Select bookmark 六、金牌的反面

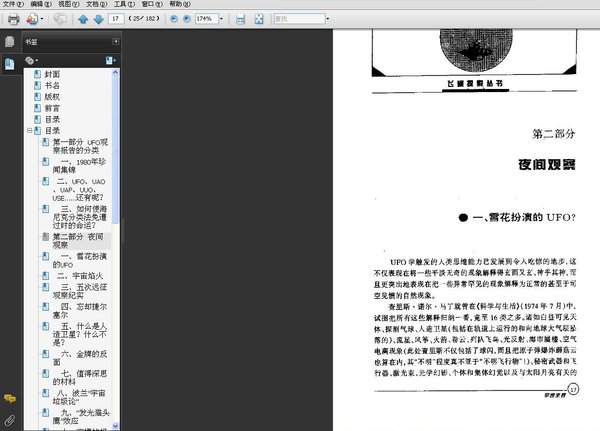point(80,358)
